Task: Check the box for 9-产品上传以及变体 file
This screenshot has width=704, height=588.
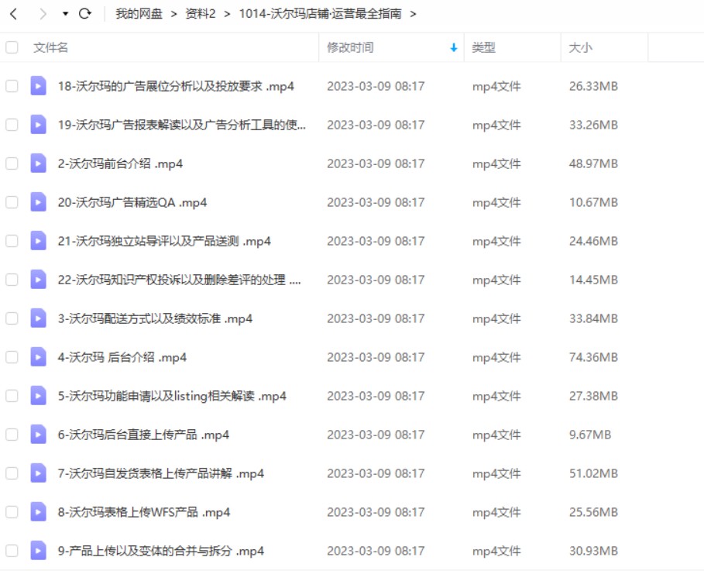Action: click(12, 551)
